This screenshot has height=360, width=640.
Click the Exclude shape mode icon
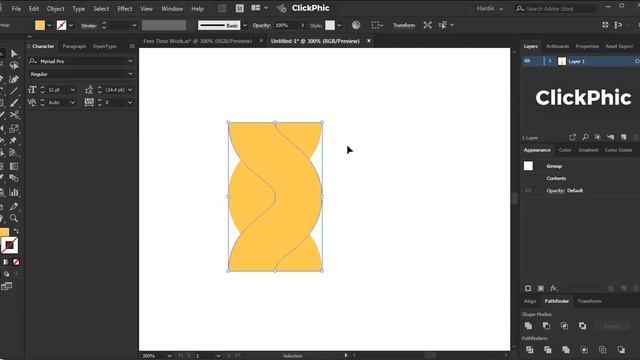tap(582, 326)
